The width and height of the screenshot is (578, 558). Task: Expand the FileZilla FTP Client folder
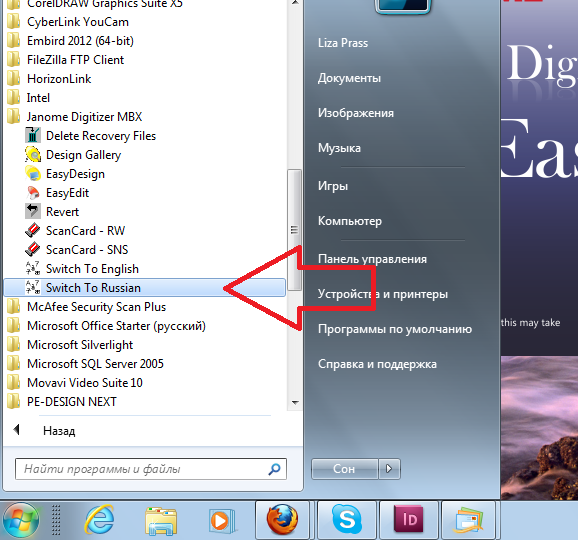(66, 60)
